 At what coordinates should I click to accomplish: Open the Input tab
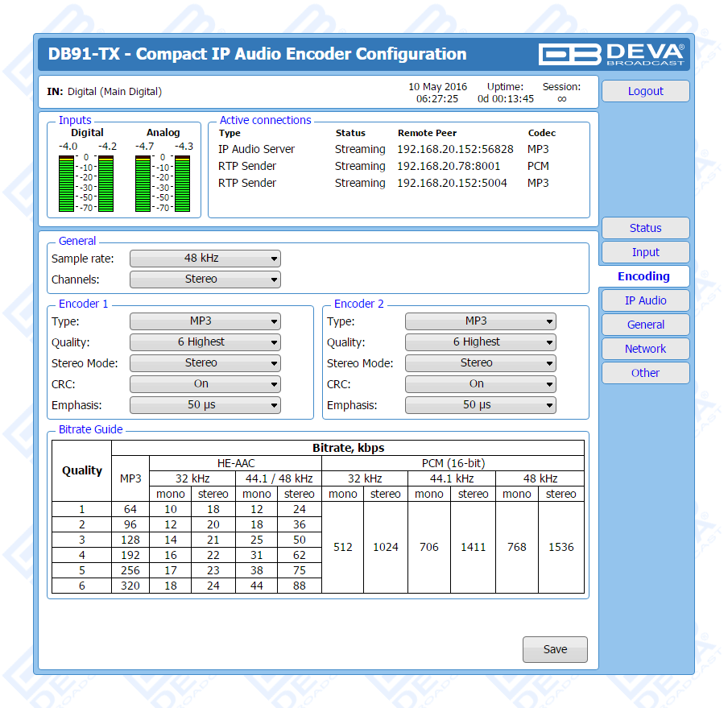click(645, 252)
